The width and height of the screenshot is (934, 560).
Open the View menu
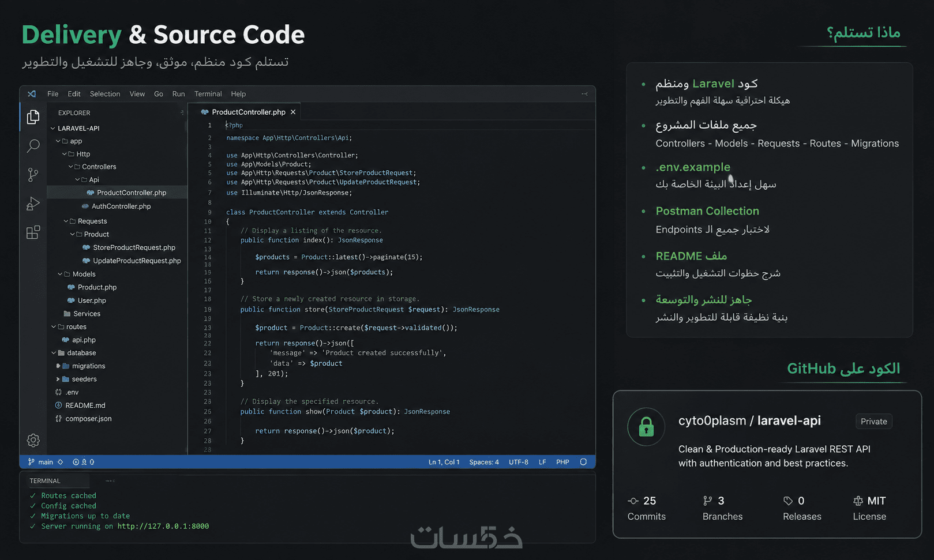[137, 94]
